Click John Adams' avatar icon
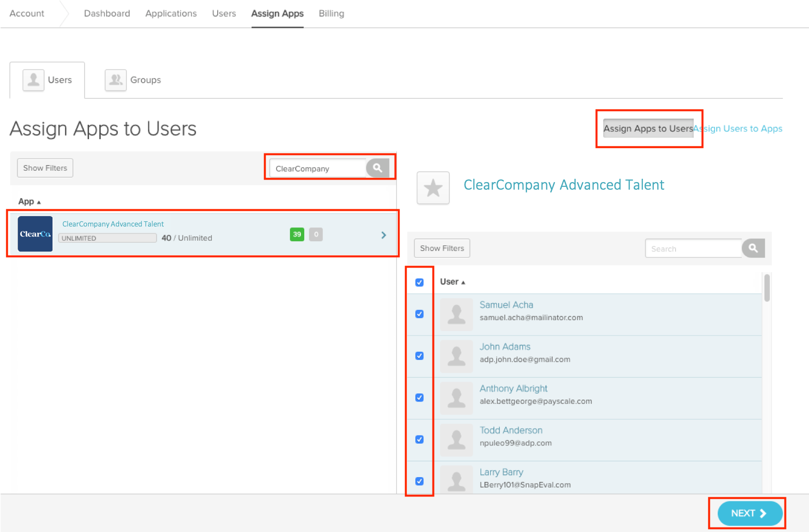 457,356
